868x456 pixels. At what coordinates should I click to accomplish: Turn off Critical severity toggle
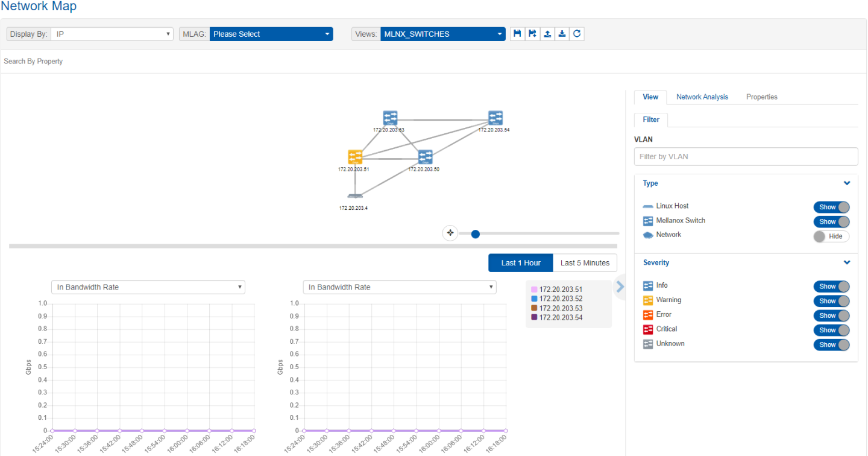831,330
